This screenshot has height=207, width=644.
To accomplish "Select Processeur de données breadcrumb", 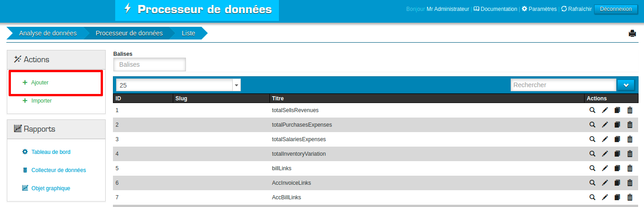I will coord(129,33).
